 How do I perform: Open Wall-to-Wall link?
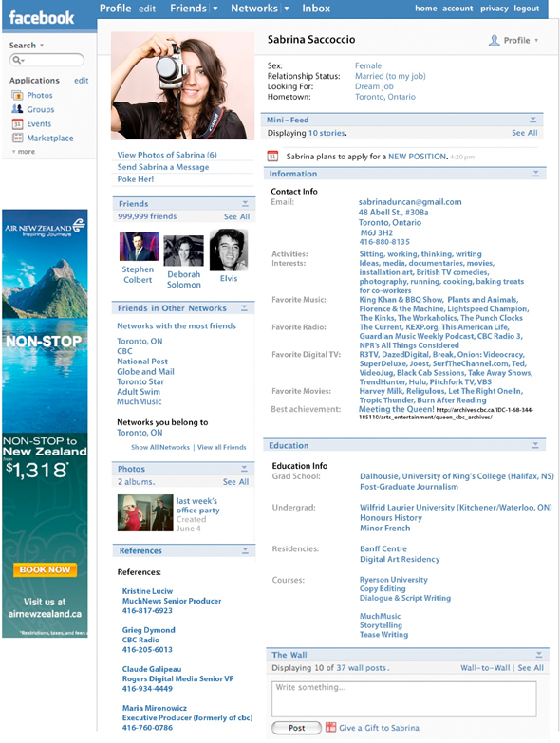pyautogui.click(x=485, y=668)
